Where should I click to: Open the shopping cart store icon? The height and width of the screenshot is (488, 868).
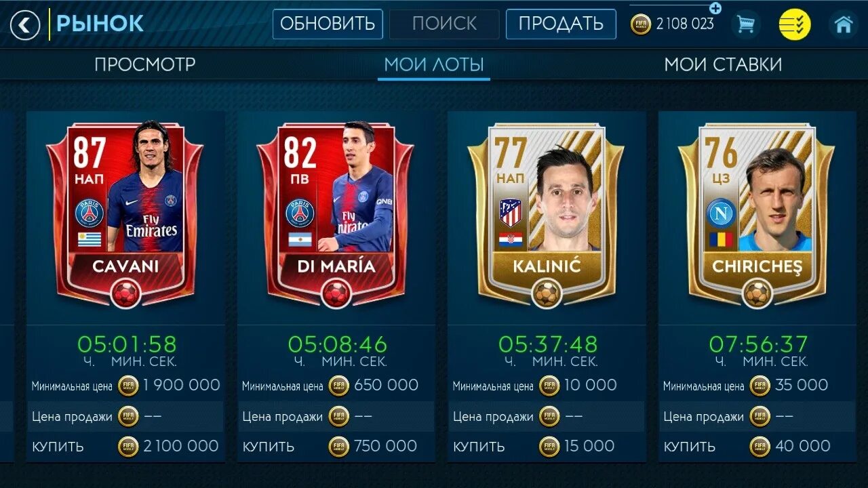click(746, 24)
